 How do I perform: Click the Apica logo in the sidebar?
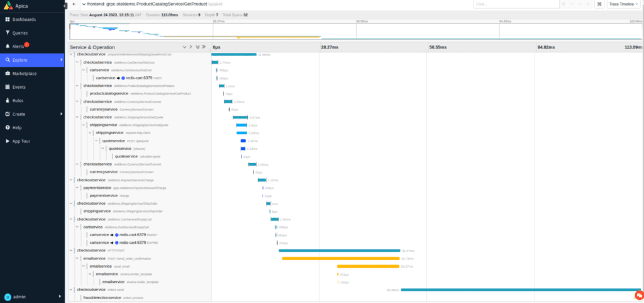pyautogui.click(x=6, y=4)
